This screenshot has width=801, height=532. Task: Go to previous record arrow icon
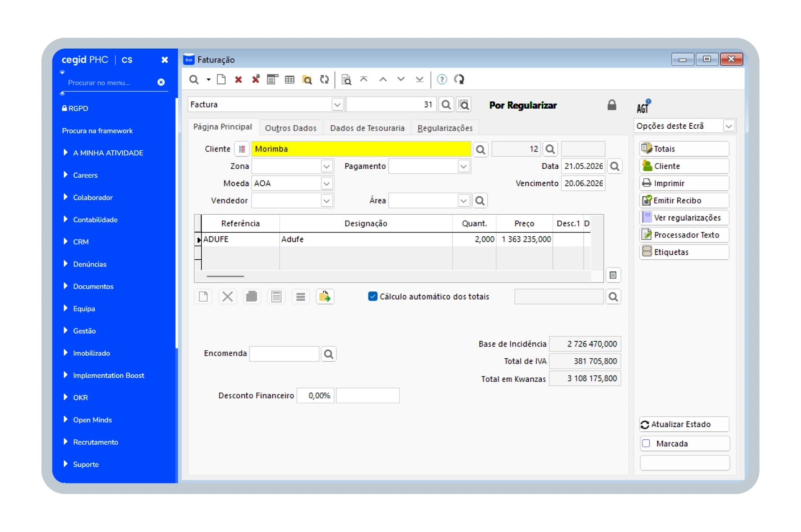pyautogui.click(x=383, y=79)
